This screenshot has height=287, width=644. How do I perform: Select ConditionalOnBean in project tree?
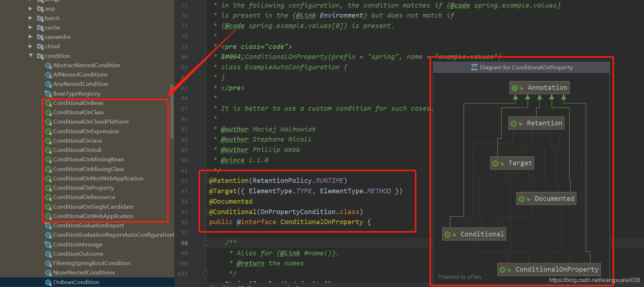click(78, 103)
